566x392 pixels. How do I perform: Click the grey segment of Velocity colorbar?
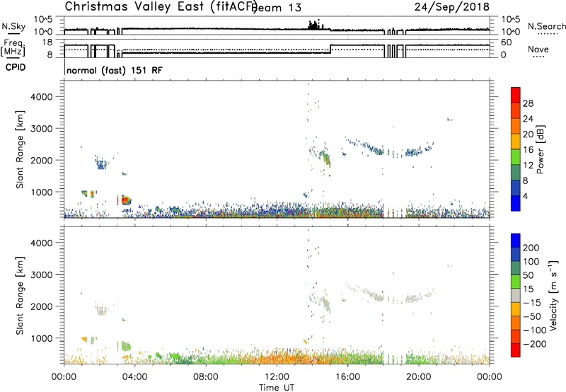pos(516,295)
